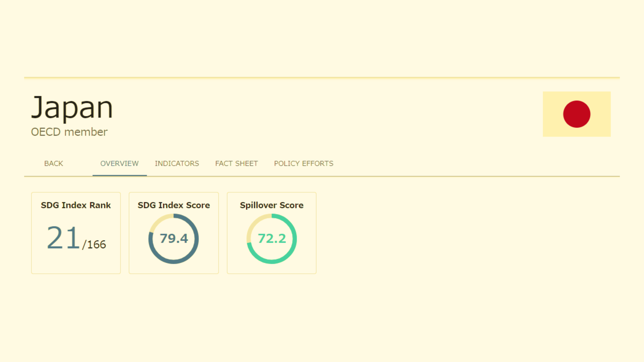Open the Policy Efforts tab
The width and height of the screenshot is (644, 362).
pyautogui.click(x=304, y=164)
